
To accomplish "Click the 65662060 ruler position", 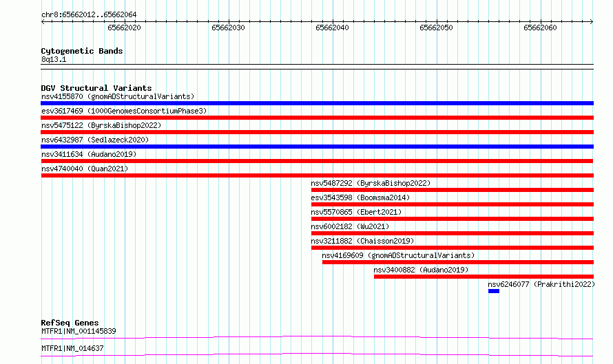I will point(540,28).
